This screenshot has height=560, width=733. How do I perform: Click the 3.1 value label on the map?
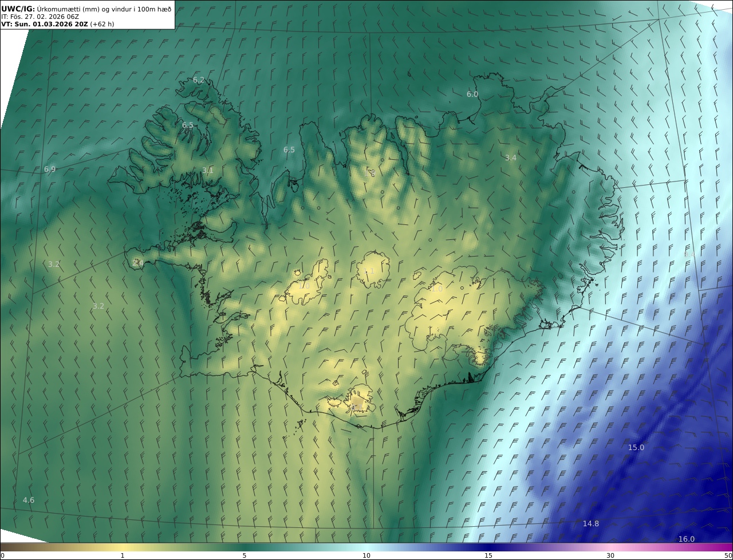click(208, 171)
